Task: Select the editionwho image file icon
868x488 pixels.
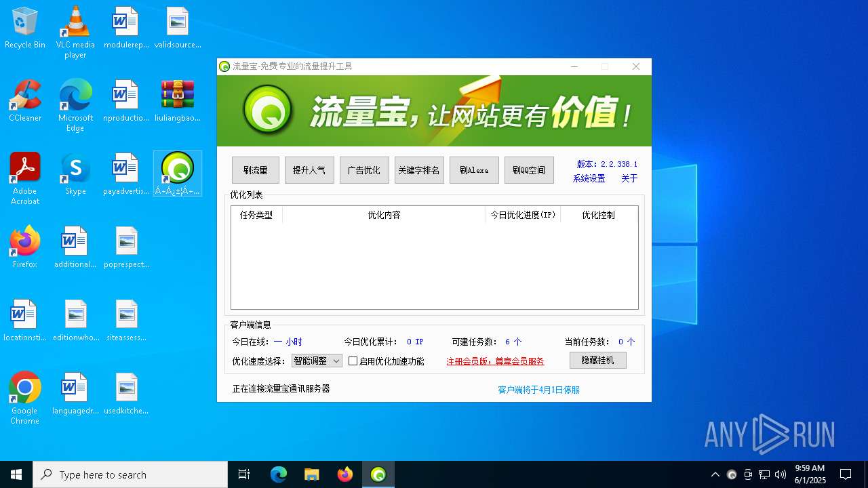Action: [x=75, y=321]
